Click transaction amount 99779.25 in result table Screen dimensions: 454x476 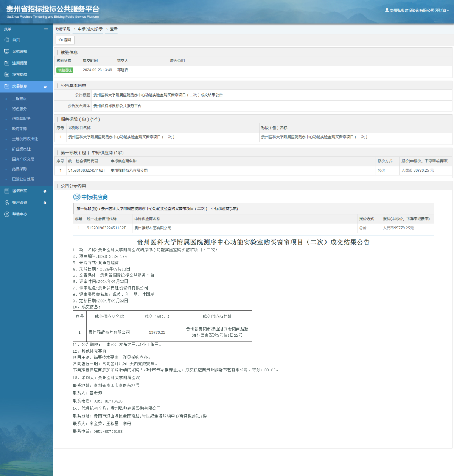157,332
